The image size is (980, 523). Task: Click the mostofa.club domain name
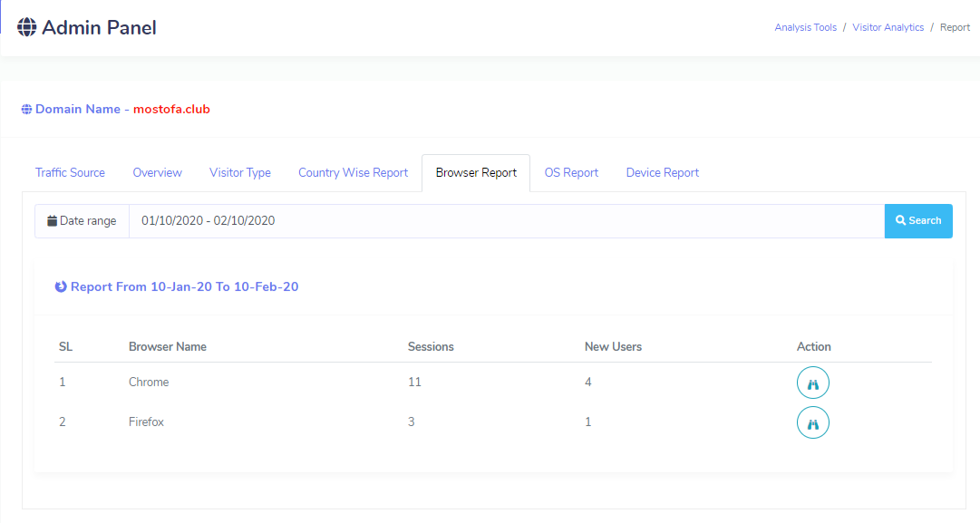click(171, 110)
